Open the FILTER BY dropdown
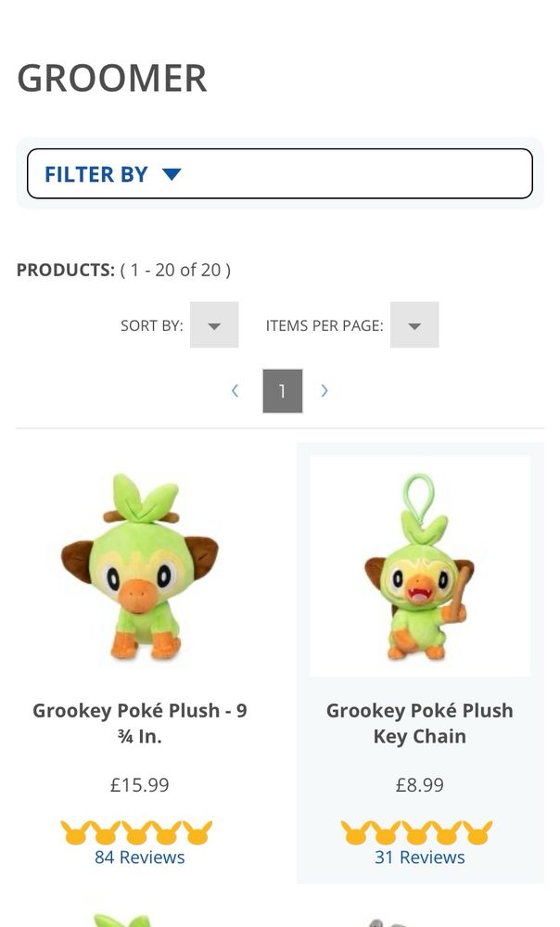Screen dimensions: 560x927 point(279,173)
